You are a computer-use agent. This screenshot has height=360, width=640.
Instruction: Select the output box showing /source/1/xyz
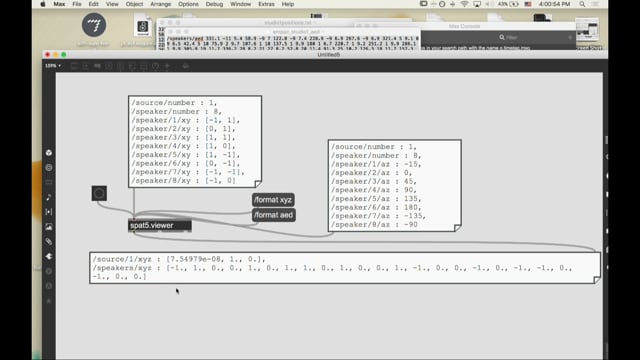click(x=345, y=268)
